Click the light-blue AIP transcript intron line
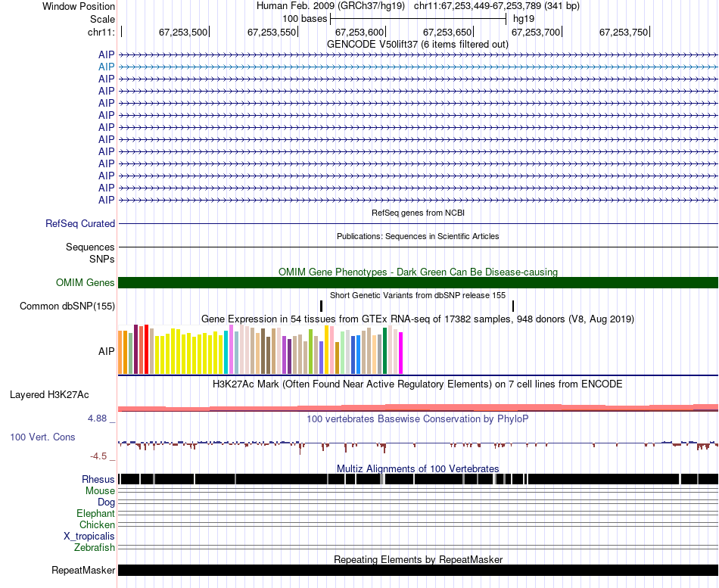Screen dimensions: 719x588 coord(419,67)
